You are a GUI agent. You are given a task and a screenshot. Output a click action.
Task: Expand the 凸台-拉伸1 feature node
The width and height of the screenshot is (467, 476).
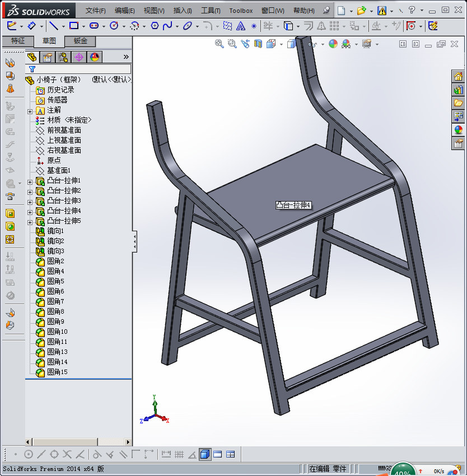(x=29, y=181)
